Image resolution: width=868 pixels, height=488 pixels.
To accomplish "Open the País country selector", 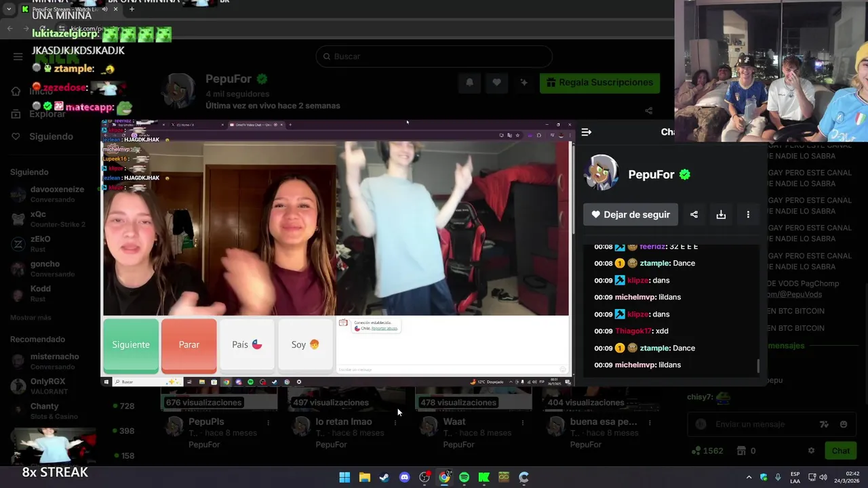I will point(247,345).
